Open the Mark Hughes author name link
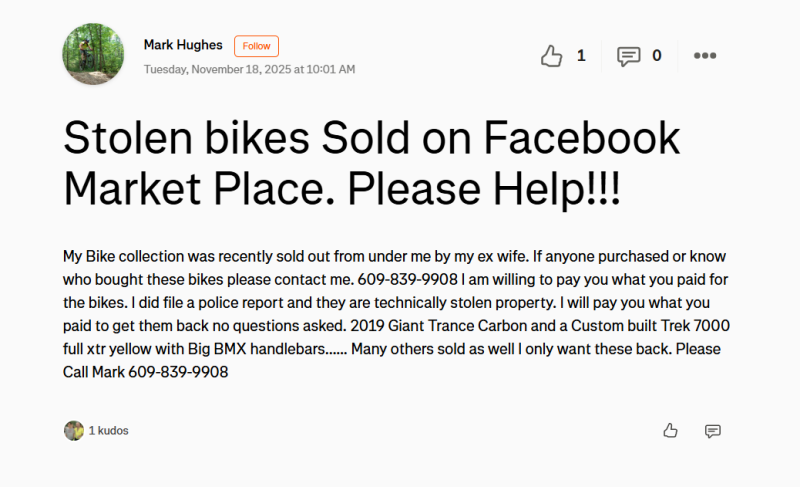The width and height of the screenshot is (800, 487). [183, 45]
